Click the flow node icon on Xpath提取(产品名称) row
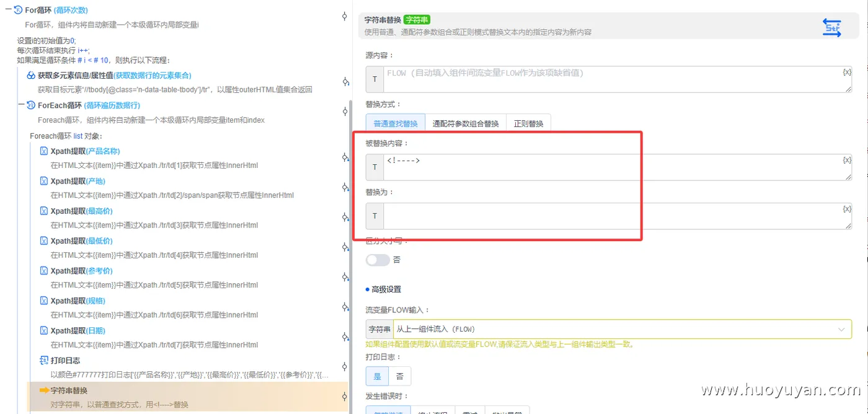Viewport: 868px width, 414px height. 345,157
